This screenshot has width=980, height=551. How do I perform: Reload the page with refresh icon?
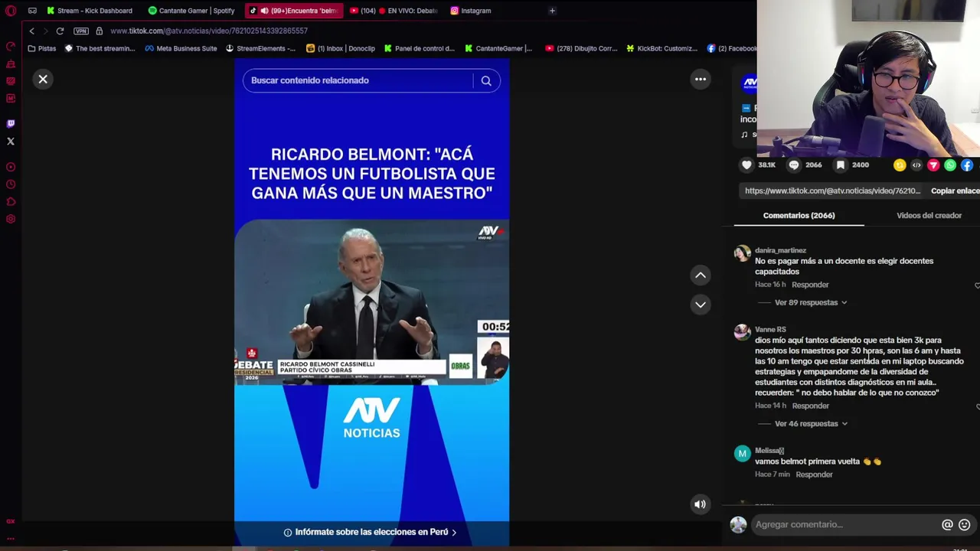tap(60, 31)
